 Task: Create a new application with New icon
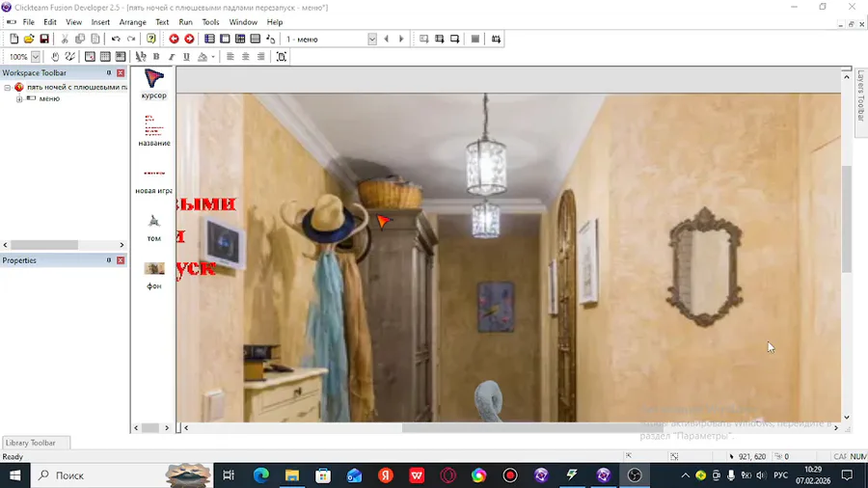[14, 39]
